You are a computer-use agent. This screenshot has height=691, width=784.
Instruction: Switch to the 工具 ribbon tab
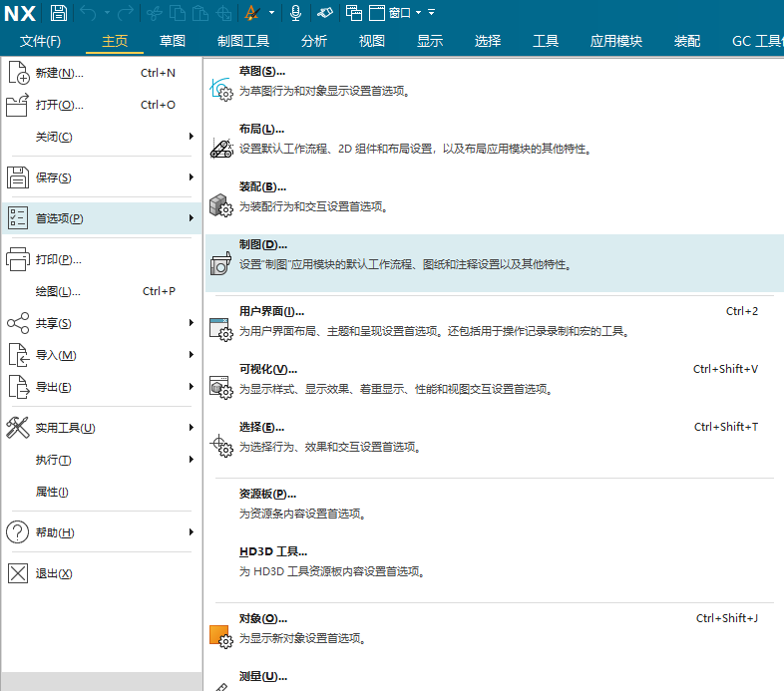tap(546, 41)
